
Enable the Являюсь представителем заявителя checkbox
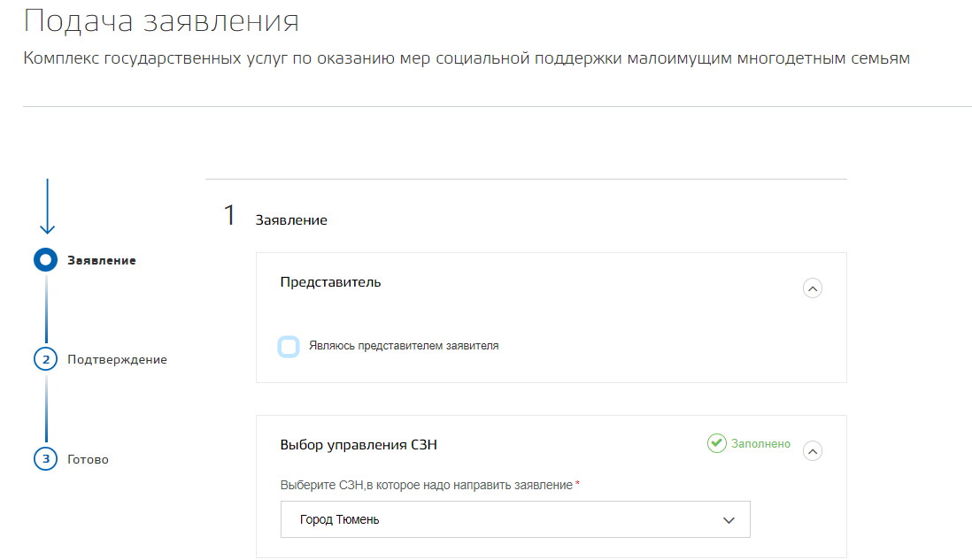click(x=289, y=346)
